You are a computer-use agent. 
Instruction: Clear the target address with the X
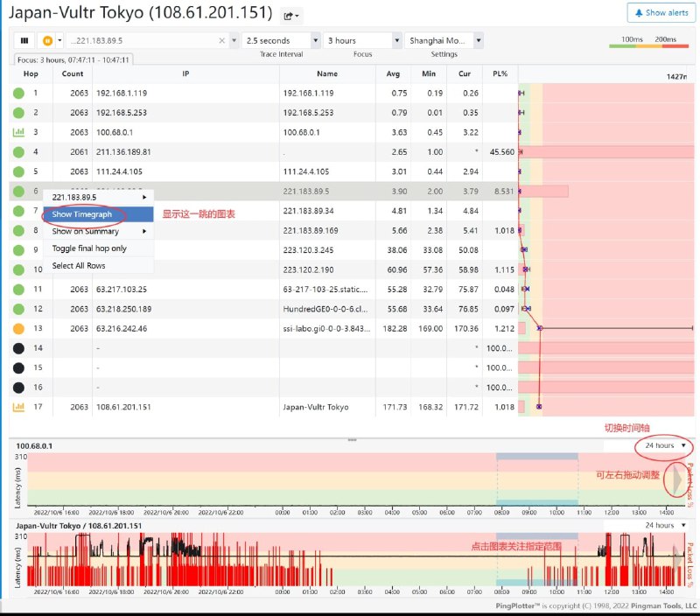[222, 40]
